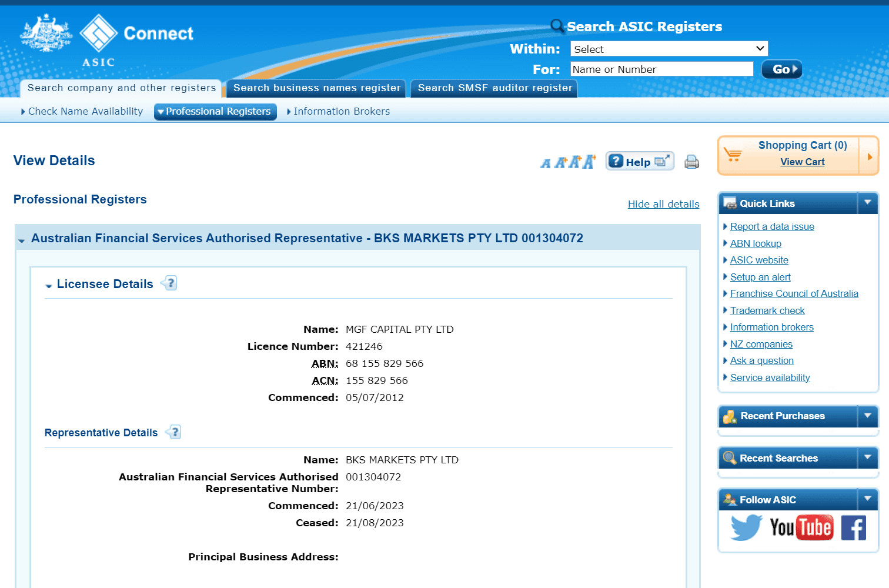Open ABN lookup link

(x=756, y=243)
